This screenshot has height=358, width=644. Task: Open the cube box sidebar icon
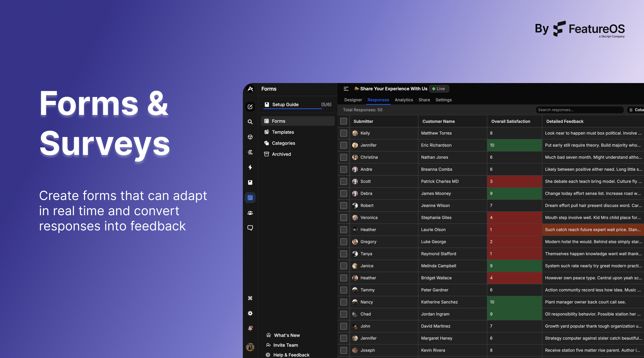tap(250, 137)
